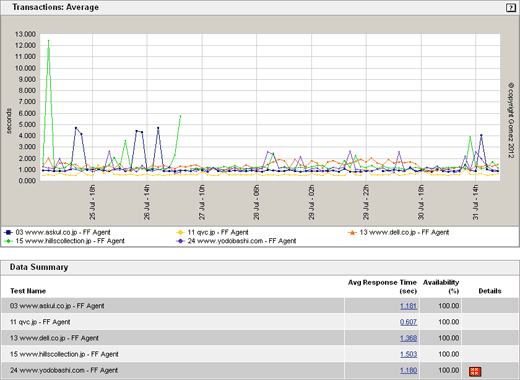This screenshot has height=380, width=520.
Task: Click the '29 Jul - 02h' axis label
Action: click(311, 202)
